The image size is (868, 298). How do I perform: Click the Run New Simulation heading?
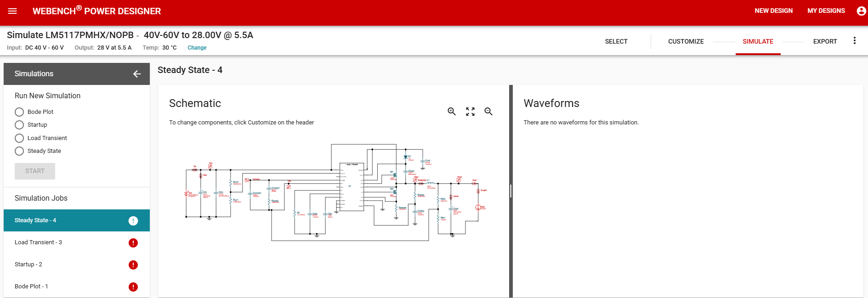tap(47, 96)
